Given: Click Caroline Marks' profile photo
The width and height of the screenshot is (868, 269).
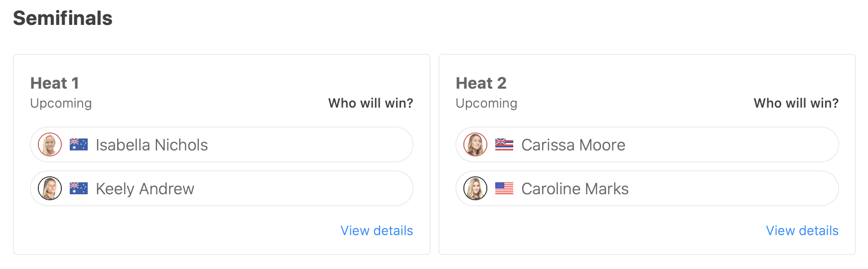Looking at the screenshot, I should 475,188.
